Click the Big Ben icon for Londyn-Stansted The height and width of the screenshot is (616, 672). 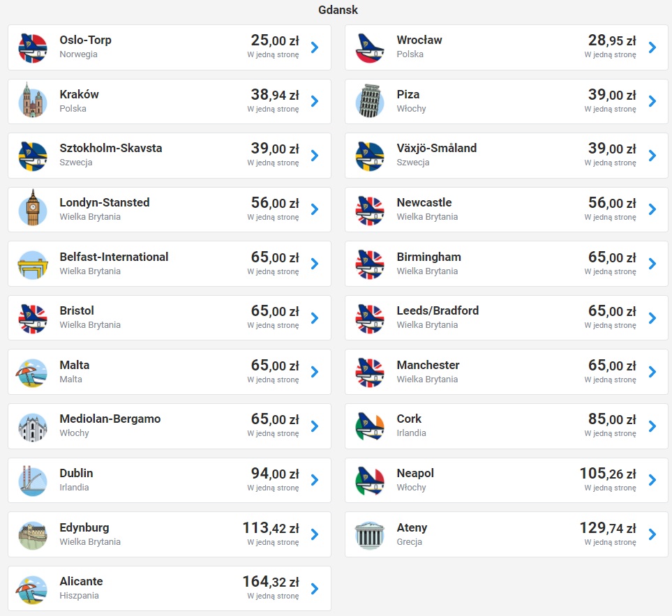[x=33, y=209]
